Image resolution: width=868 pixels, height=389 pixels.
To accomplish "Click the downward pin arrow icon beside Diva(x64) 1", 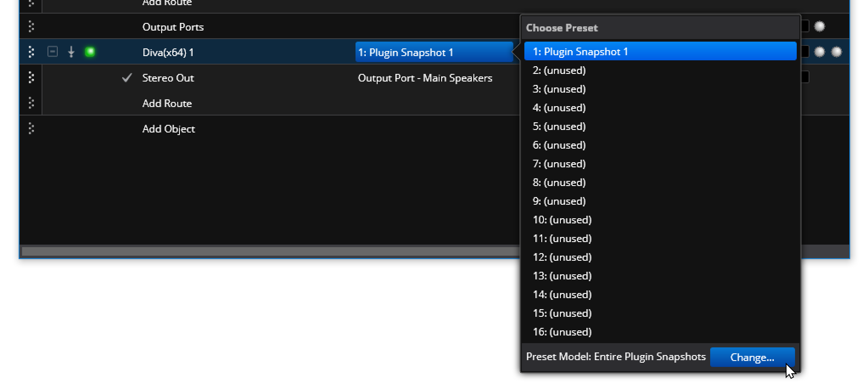I will coord(71,52).
